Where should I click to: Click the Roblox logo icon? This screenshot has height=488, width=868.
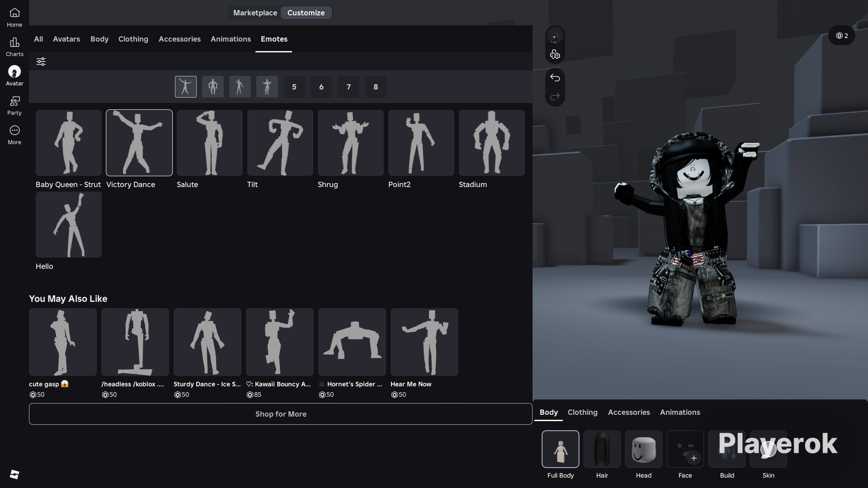(x=14, y=474)
